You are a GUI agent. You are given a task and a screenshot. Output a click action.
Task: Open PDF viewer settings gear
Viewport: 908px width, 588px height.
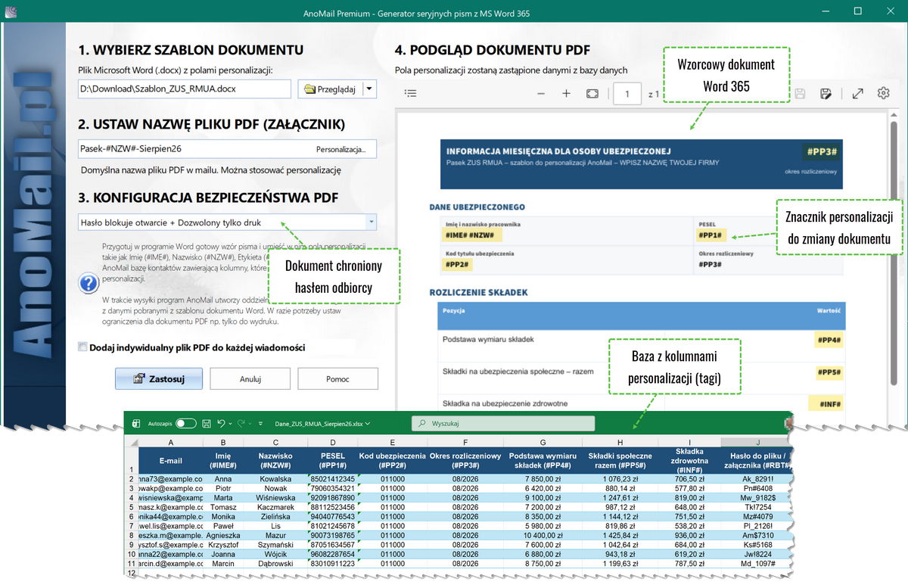coord(883,94)
